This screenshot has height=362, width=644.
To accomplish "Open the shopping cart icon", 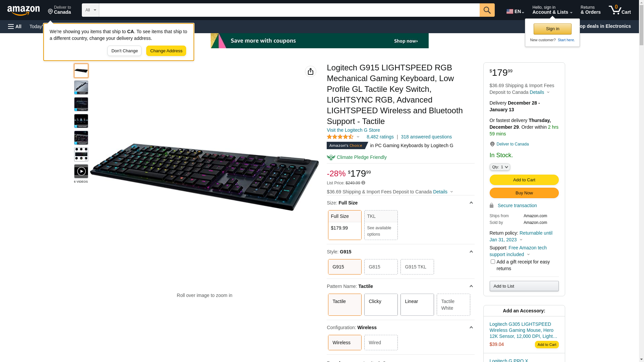I will [620, 10].
